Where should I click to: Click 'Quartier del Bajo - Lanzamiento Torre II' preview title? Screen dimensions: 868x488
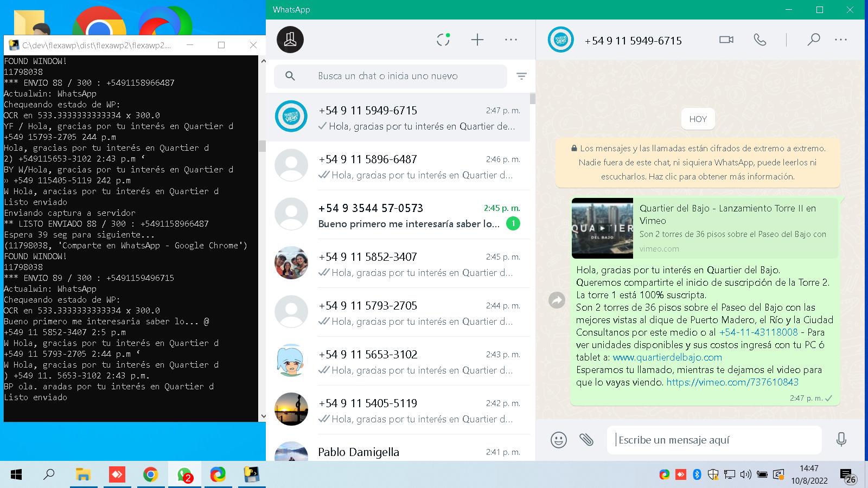click(x=727, y=214)
